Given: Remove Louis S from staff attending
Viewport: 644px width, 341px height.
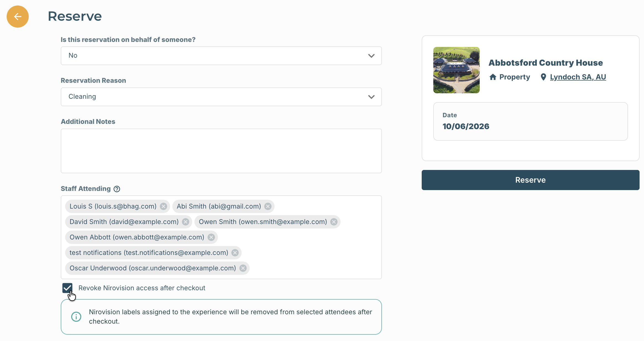Looking at the screenshot, I should (x=163, y=206).
